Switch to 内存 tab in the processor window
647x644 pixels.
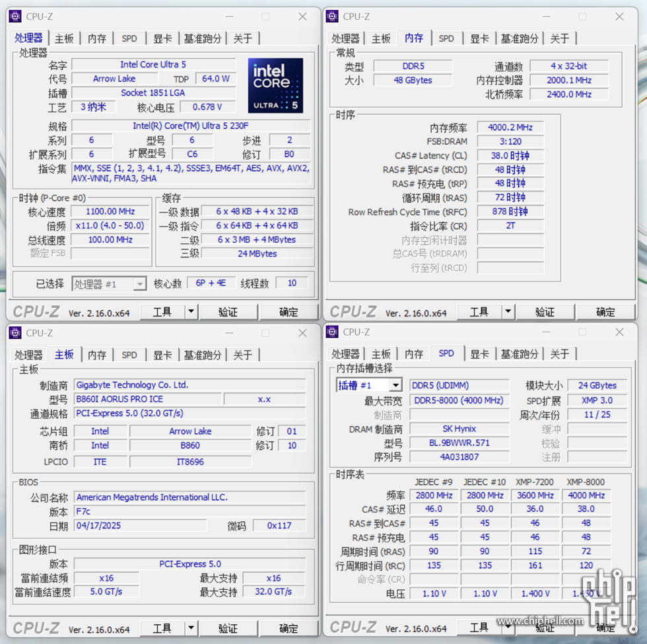point(97,39)
